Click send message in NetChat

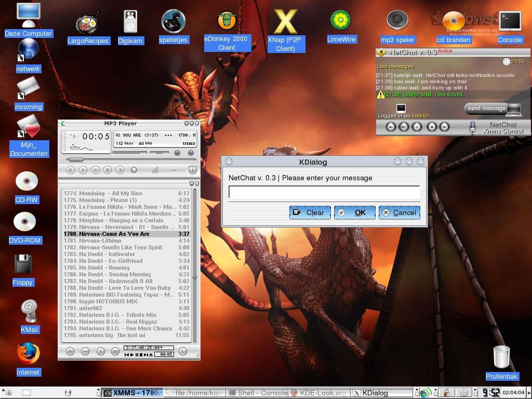point(486,108)
